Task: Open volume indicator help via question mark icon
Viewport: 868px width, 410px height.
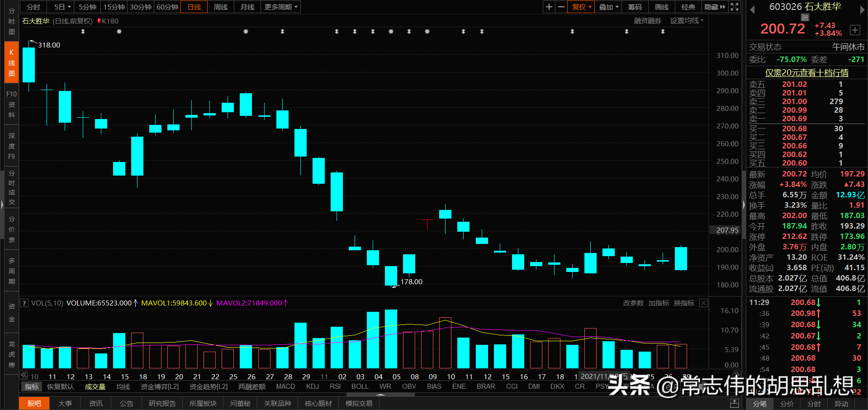Action: [x=24, y=303]
